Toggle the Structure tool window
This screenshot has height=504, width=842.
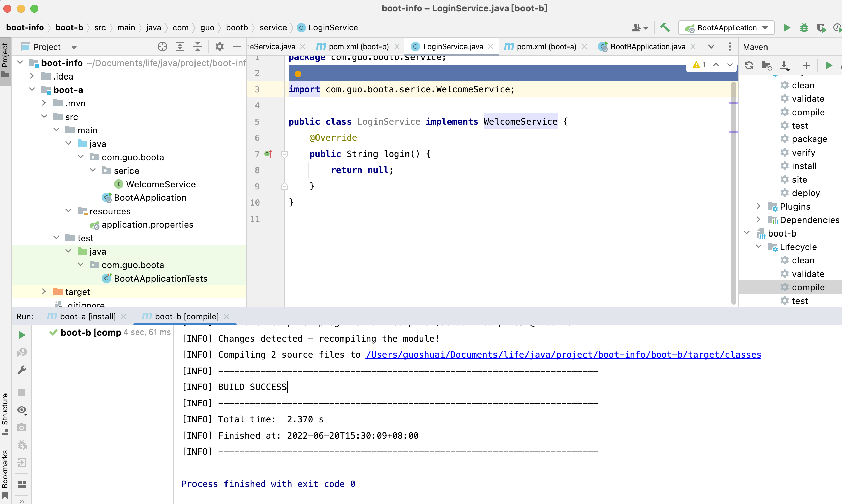pos(5,414)
